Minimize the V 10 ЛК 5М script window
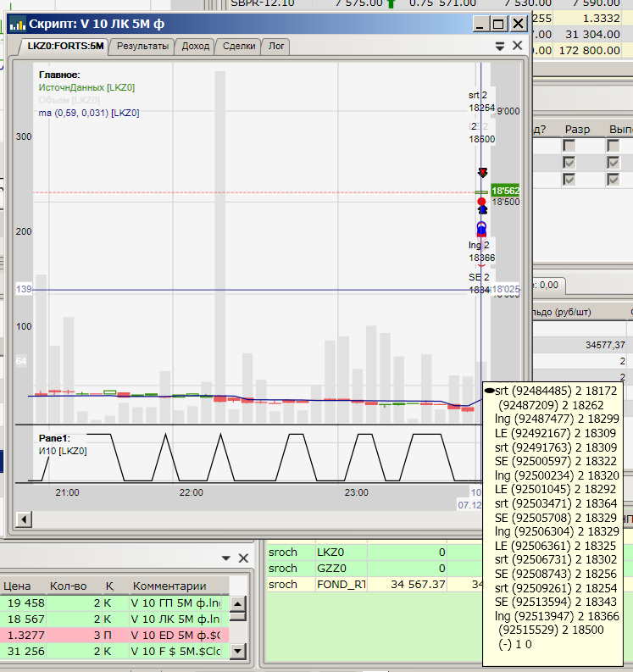633x672 pixels. 480,25
